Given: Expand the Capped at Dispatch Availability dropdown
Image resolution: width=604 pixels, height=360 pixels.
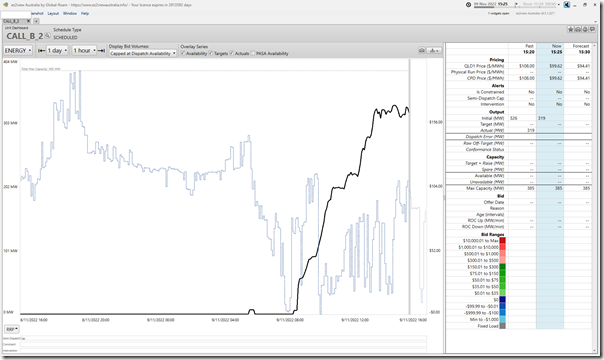Looking at the screenshot, I should pos(143,54).
